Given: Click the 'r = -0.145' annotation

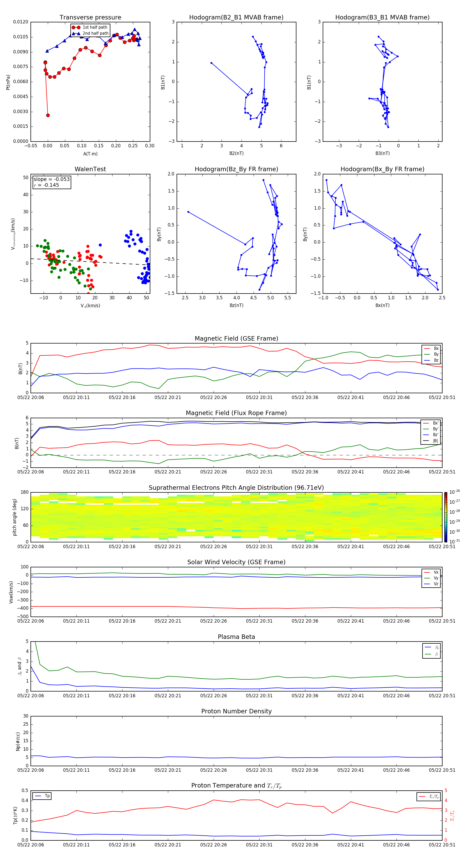Looking at the screenshot, I should pos(47,185).
